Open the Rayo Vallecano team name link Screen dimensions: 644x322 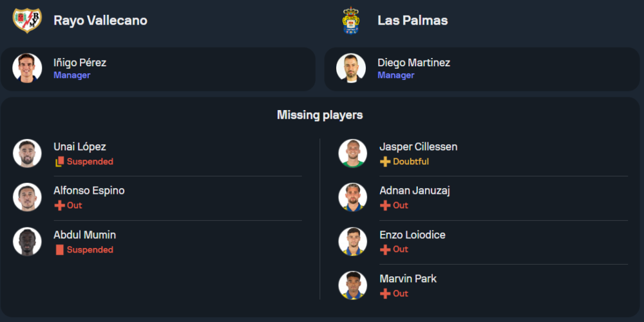point(100,21)
